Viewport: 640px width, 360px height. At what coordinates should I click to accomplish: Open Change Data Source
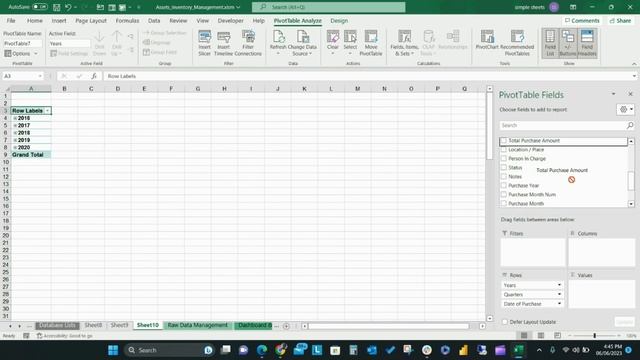302,43
